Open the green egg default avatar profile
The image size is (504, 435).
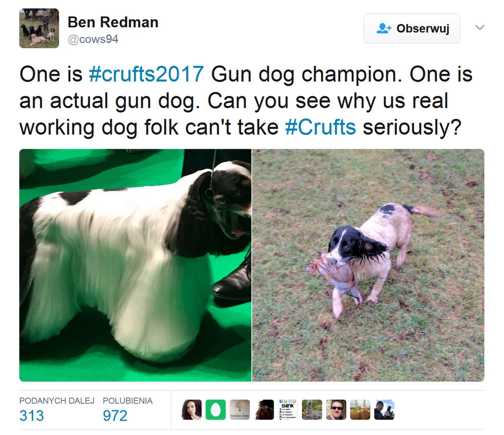coord(216,410)
